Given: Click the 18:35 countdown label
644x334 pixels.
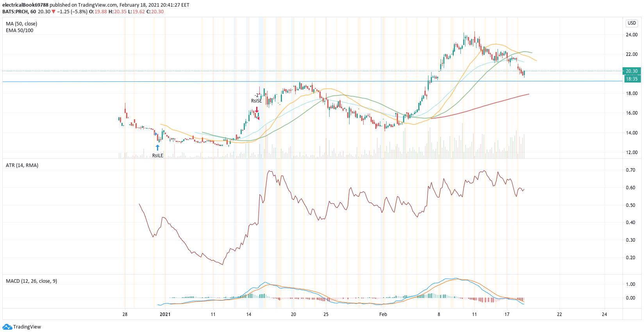Looking at the screenshot, I should pyautogui.click(x=631, y=79).
